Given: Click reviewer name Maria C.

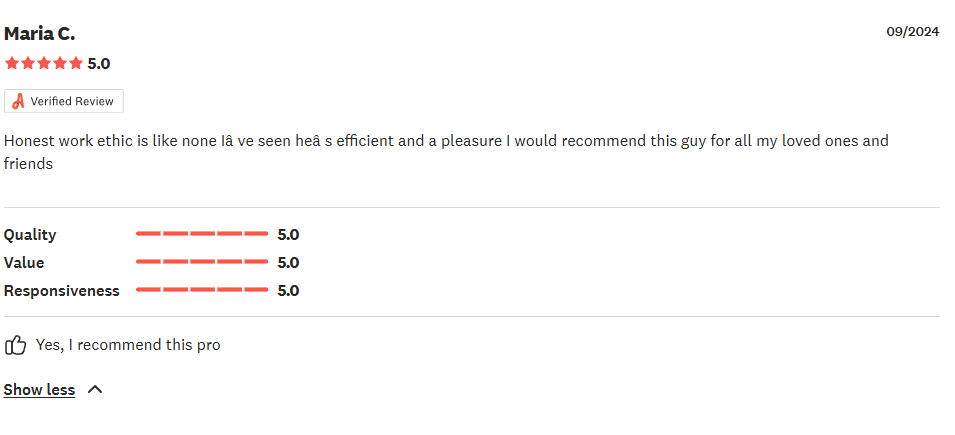Looking at the screenshot, I should coord(40,34).
